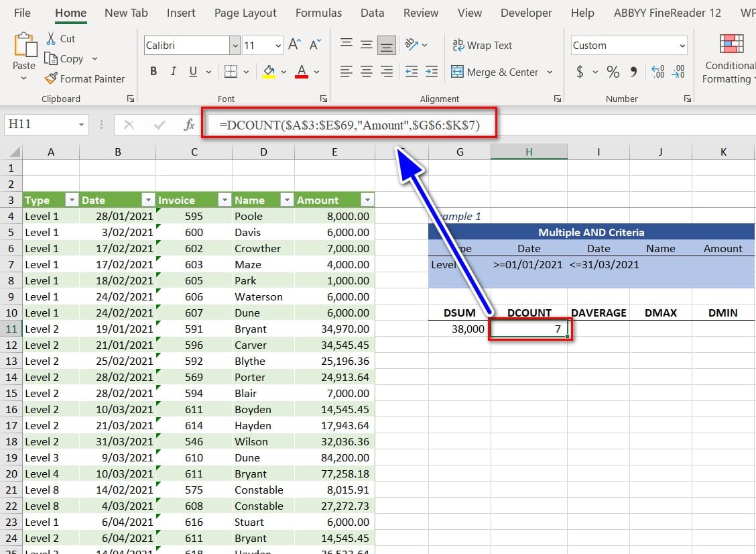
Task: Expand the Calibri font name dropdown
Action: point(235,46)
